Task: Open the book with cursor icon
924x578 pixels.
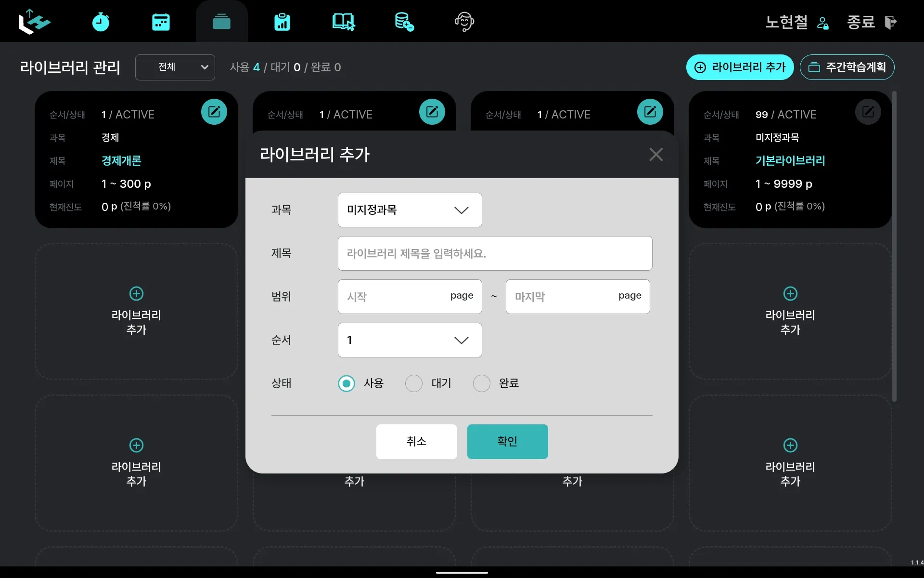Action: (x=343, y=22)
